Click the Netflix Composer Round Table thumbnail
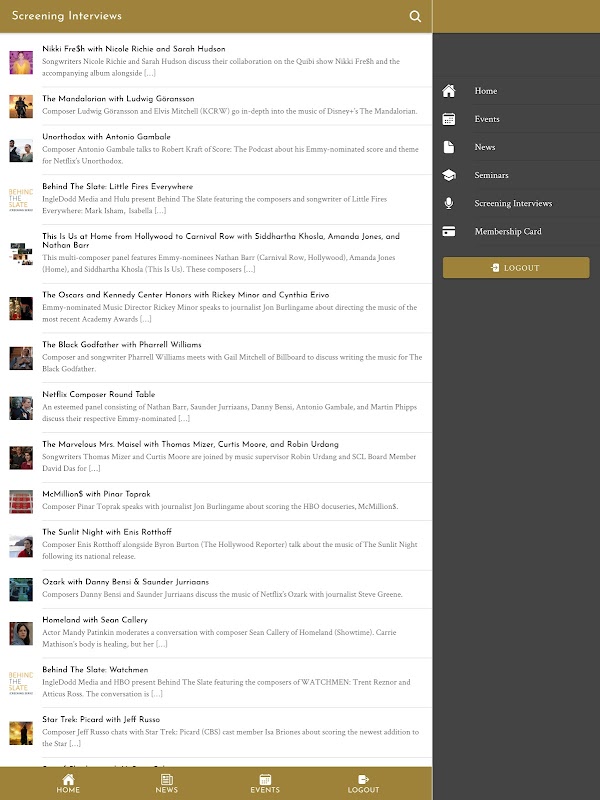Image resolution: width=600 pixels, height=800 pixels. (21, 408)
